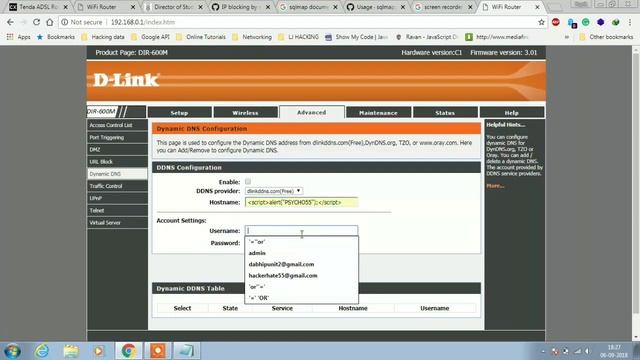Click the red adblock extension icon

(x=556, y=22)
